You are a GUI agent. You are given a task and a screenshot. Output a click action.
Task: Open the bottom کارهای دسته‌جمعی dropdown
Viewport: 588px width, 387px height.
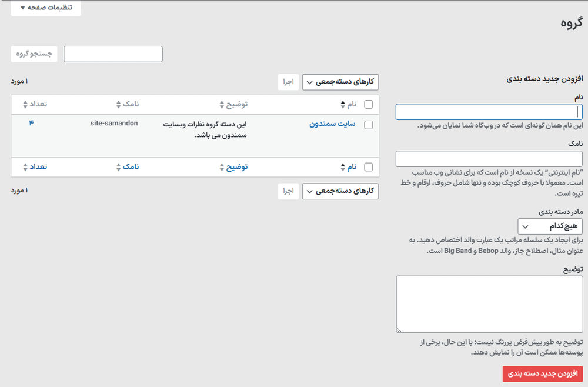[340, 191]
